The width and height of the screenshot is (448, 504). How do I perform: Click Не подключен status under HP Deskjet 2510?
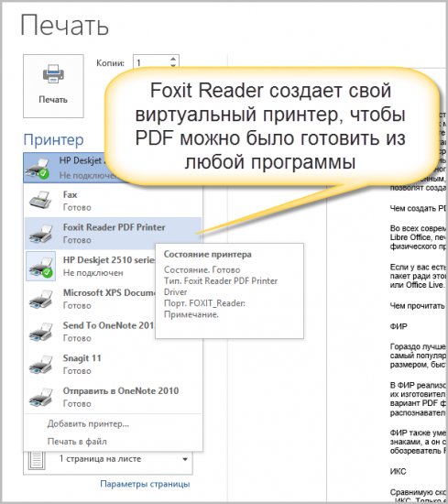93,273
